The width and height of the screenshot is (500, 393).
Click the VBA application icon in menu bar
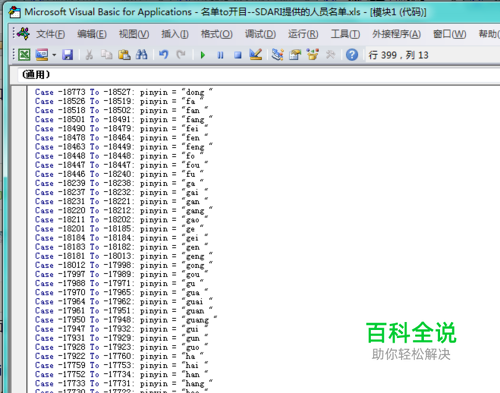coord(23,34)
